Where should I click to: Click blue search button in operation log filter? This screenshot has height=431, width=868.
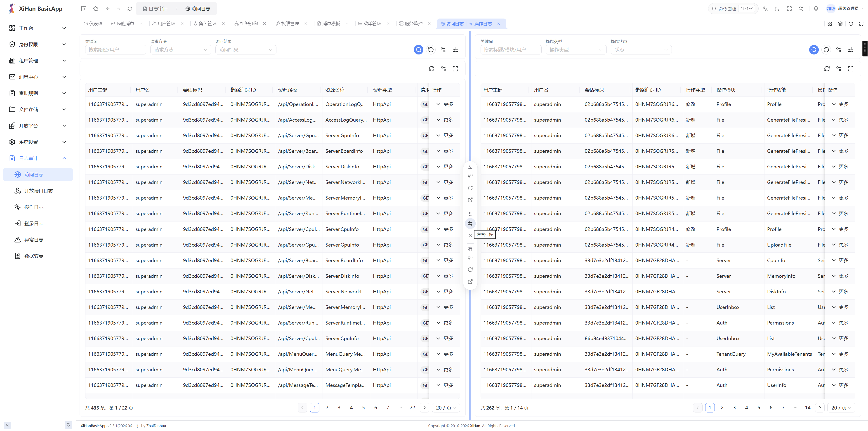814,50
